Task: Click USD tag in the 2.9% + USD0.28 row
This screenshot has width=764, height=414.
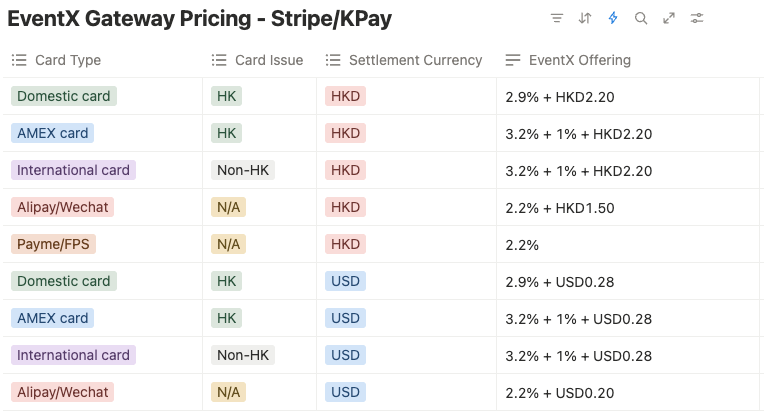Action: click(345, 281)
